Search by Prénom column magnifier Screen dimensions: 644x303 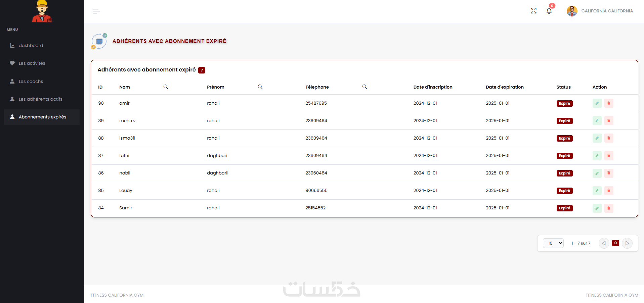click(x=260, y=87)
